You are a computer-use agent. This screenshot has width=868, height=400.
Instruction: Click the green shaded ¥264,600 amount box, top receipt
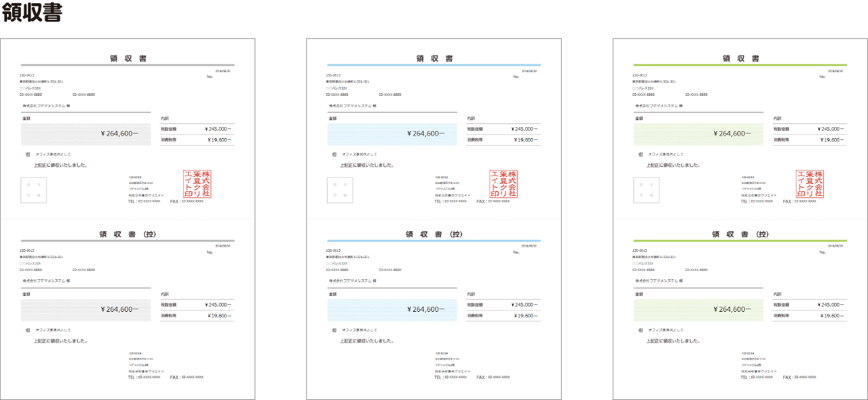(x=699, y=134)
